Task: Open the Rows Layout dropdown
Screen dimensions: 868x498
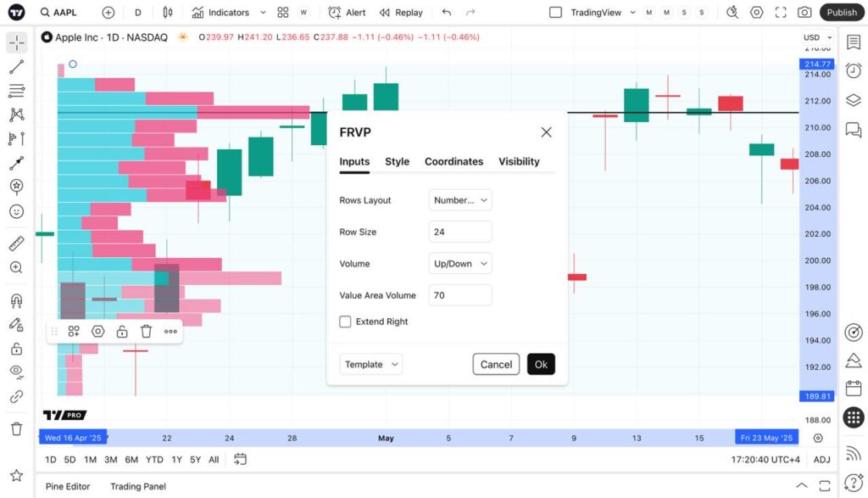Action: point(460,199)
